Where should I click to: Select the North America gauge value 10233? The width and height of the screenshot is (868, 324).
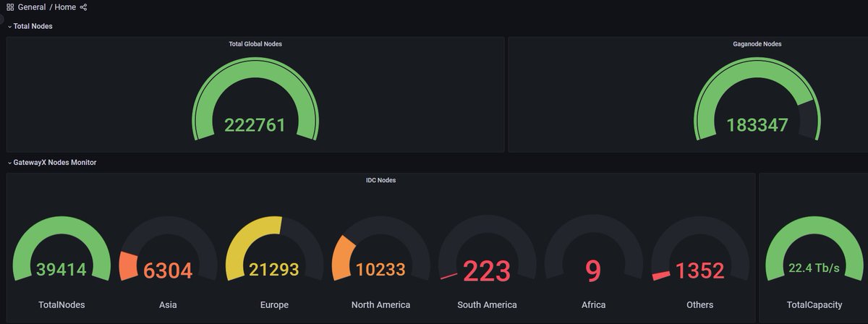[x=380, y=270]
